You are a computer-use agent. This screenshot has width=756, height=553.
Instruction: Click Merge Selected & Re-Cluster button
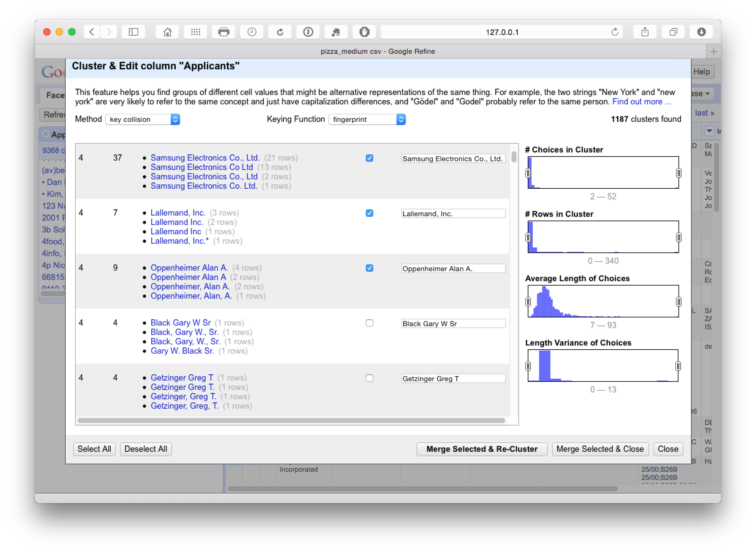481,449
